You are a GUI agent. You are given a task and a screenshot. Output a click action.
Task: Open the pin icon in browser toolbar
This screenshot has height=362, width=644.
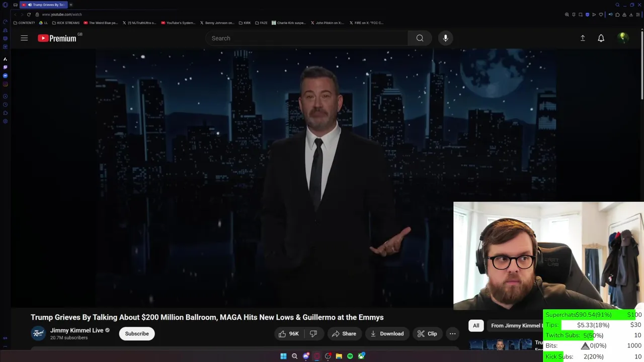pos(574,15)
